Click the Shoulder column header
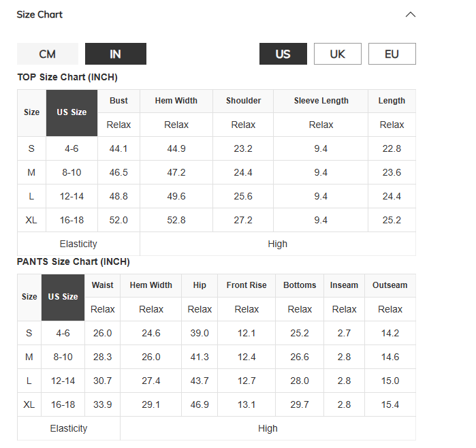Screen dimensions: 476x448 (243, 101)
